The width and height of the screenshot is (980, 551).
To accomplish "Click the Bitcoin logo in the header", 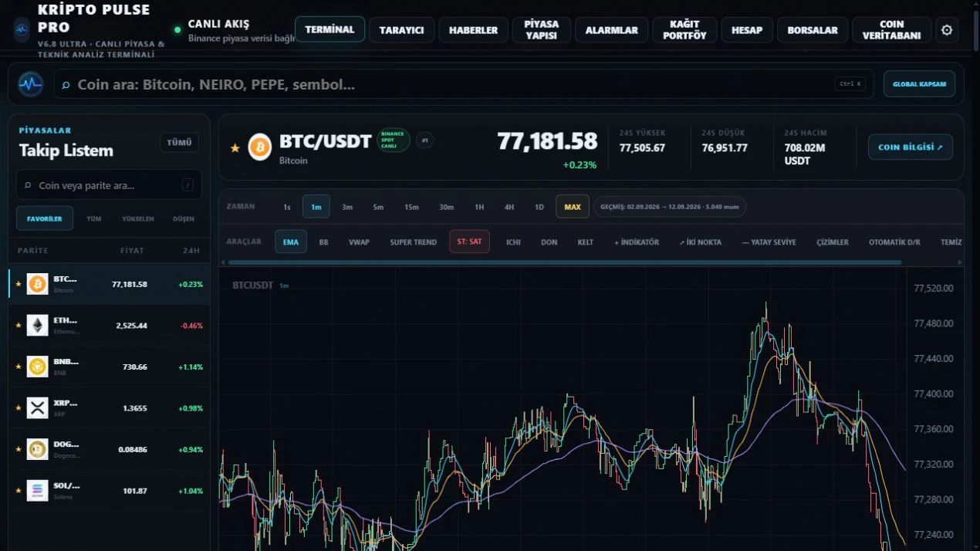I will 260,147.
